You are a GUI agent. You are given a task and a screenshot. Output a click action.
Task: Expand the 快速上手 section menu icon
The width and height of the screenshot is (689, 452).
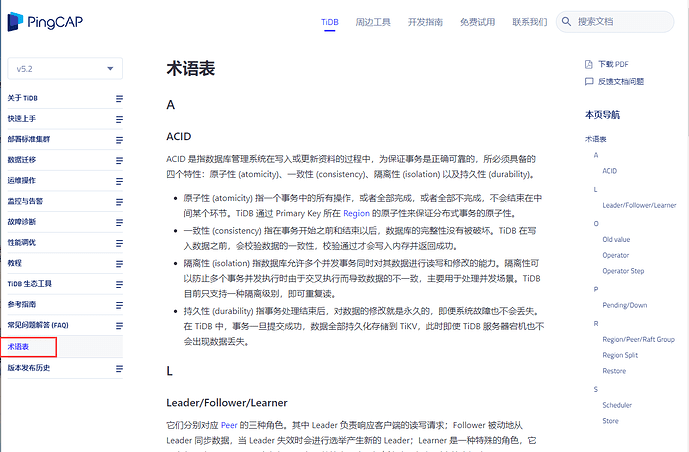(x=119, y=119)
